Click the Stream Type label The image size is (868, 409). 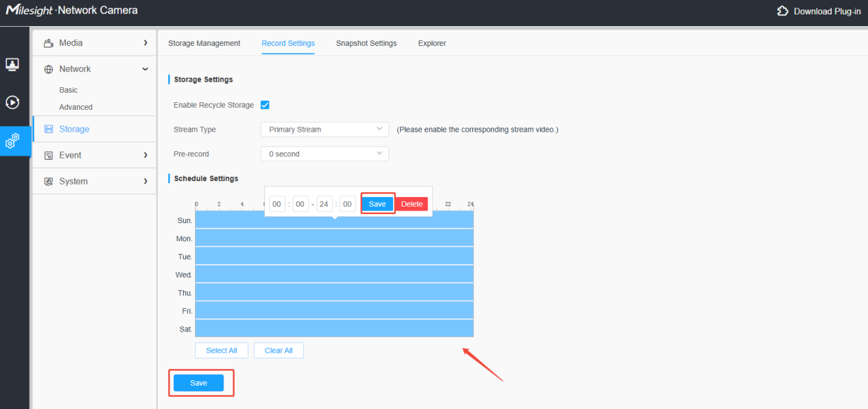(195, 129)
